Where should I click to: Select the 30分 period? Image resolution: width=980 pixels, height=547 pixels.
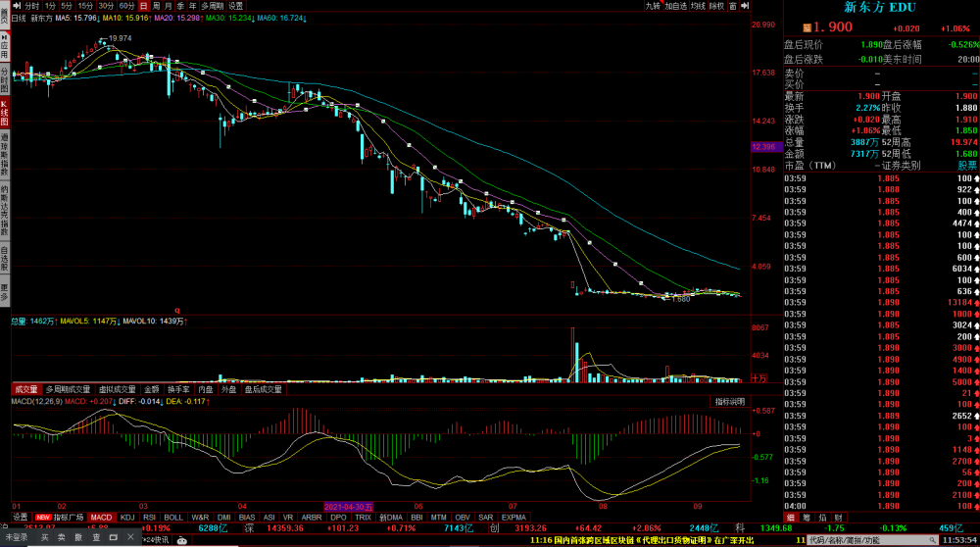tap(106, 6)
